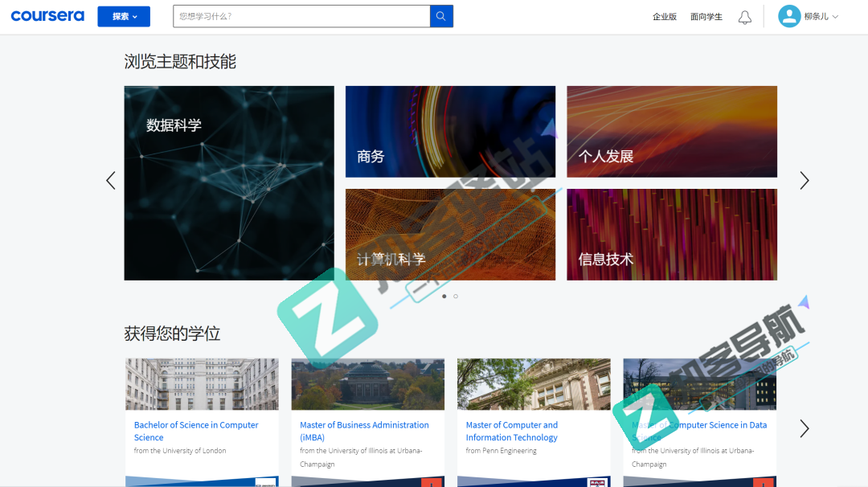Viewport: 868px width, 487px height.
Task: Click the right carousel arrow for topics
Action: point(805,180)
